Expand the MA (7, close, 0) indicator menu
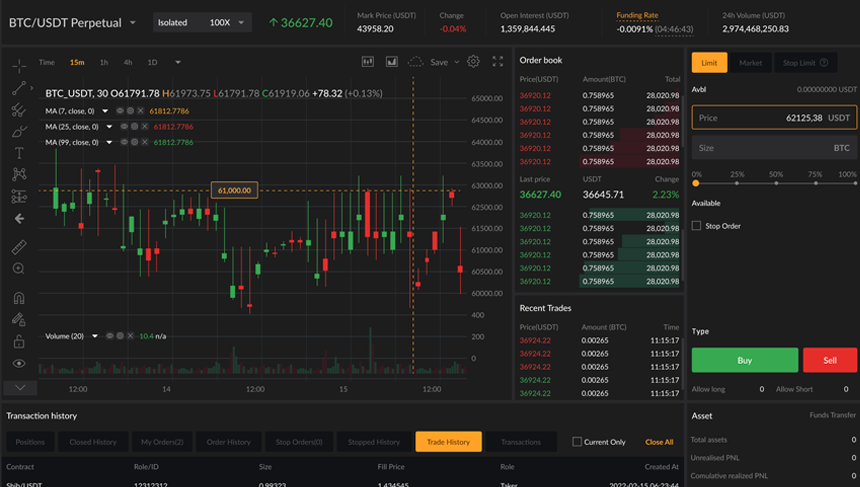The image size is (860, 487). [105, 111]
